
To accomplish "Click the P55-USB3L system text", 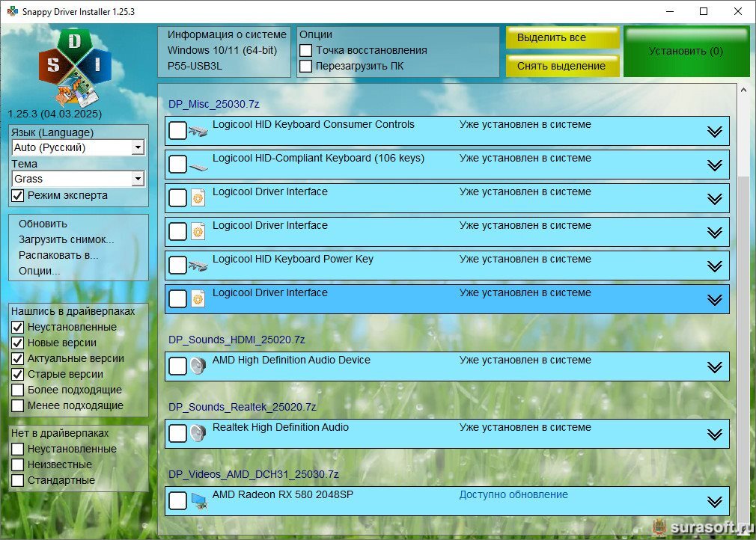I will pos(195,67).
